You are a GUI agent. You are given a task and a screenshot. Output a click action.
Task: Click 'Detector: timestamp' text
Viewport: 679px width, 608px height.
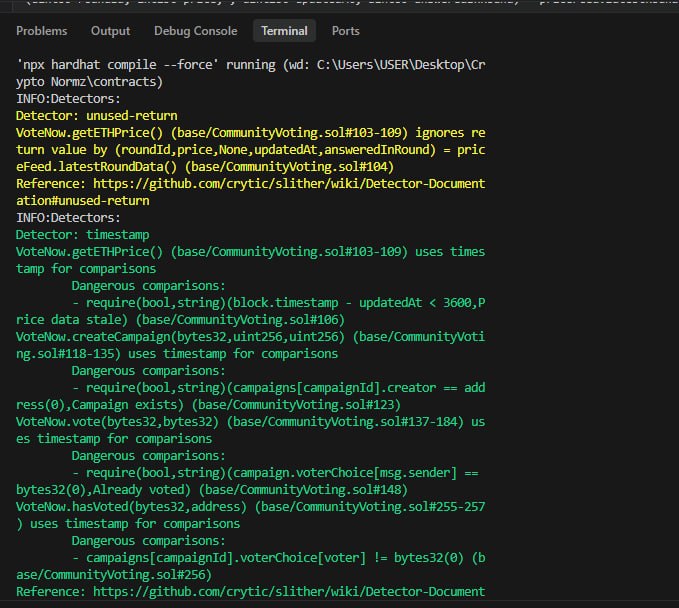coord(83,235)
